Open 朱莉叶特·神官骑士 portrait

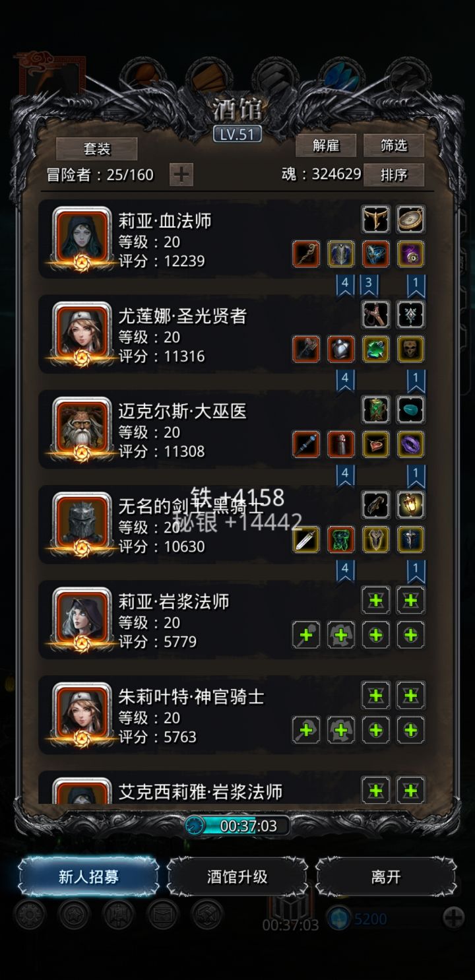82,713
